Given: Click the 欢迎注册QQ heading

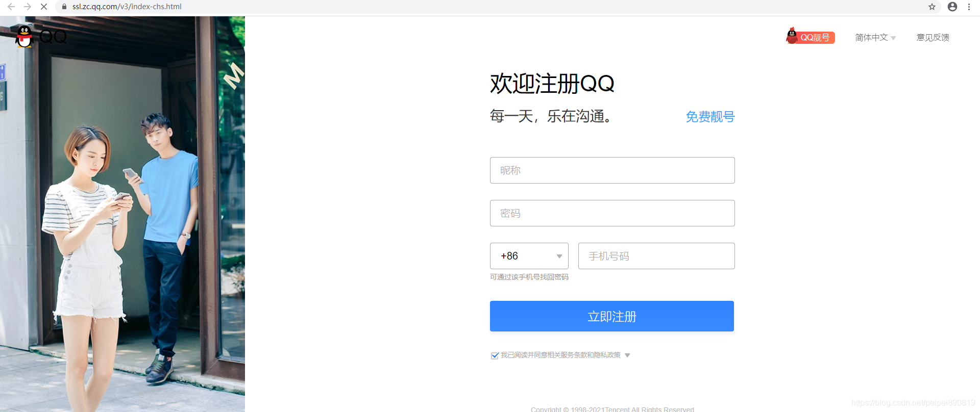Looking at the screenshot, I should [552, 83].
